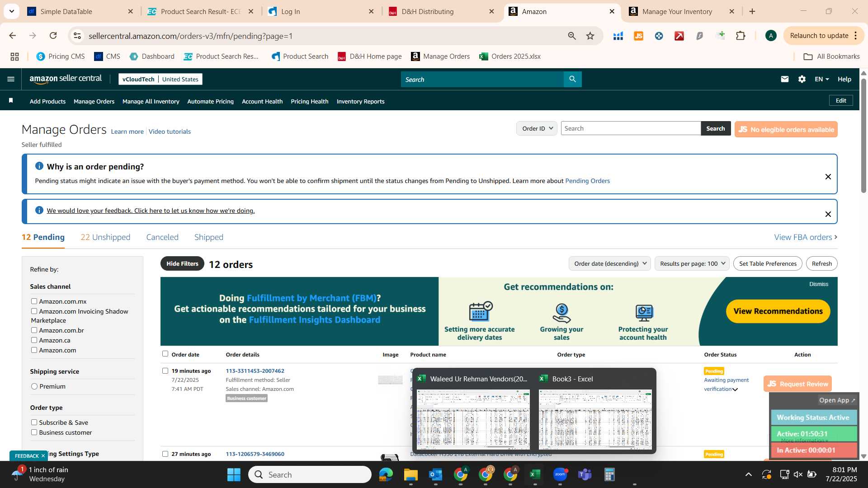Open the mail messages icon
Screen dimensions: 868x488
[x=784, y=79]
